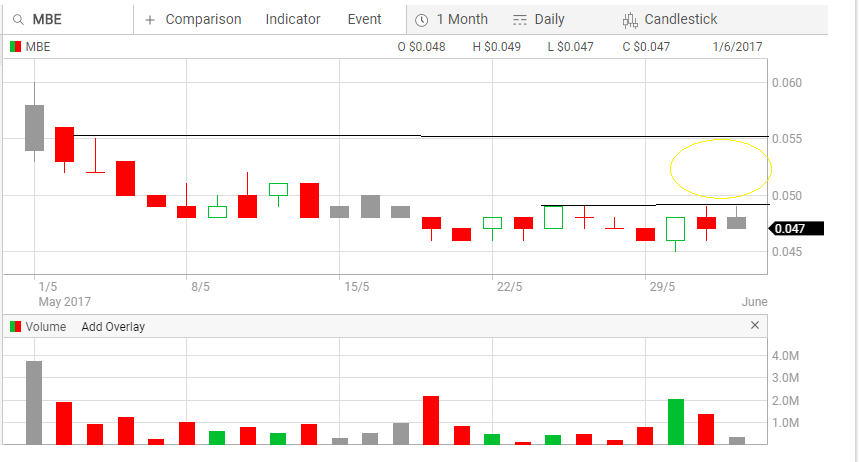
Task: Click the 0.055 price axis label
Action: coord(787,139)
